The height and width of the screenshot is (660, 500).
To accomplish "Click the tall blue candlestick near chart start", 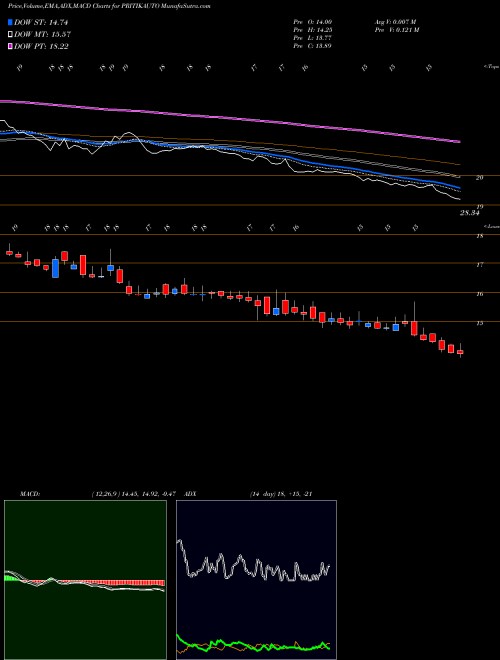I will pos(56,268).
